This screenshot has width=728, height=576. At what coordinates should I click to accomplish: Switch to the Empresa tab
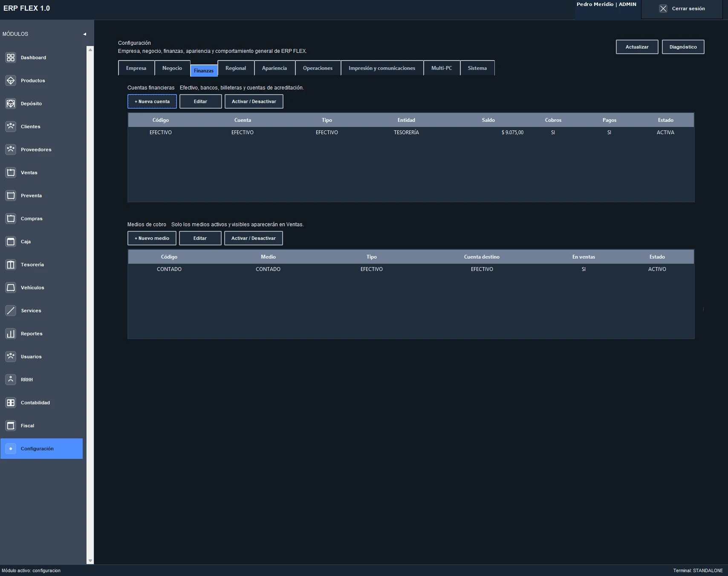pyautogui.click(x=136, y=68)
